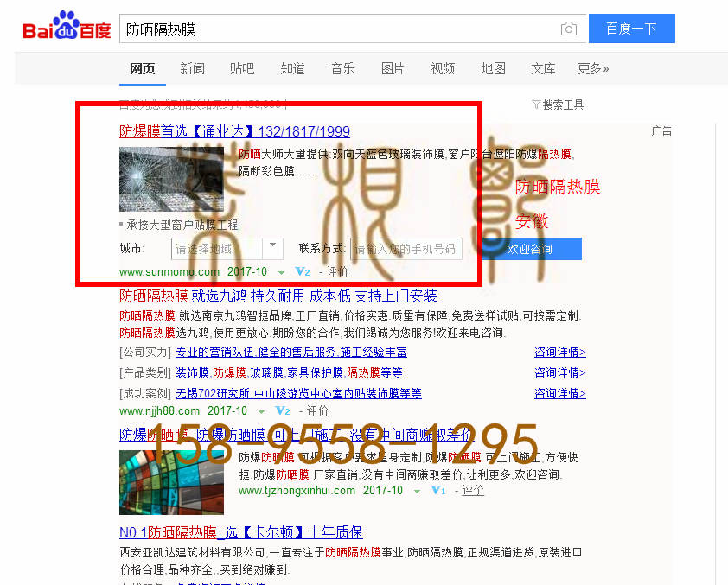
Task: Switch to the 新闻 tab
Action: (x=192, y=68)
